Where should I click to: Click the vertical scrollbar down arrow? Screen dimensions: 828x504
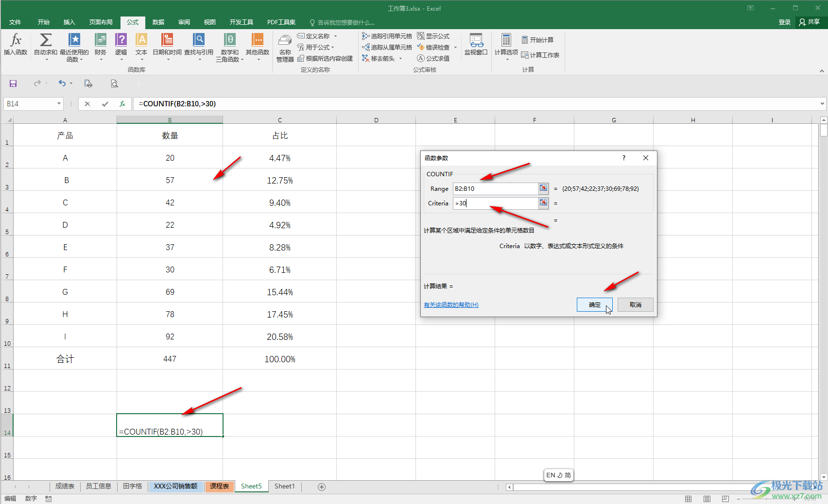click(x=823, y=477)
